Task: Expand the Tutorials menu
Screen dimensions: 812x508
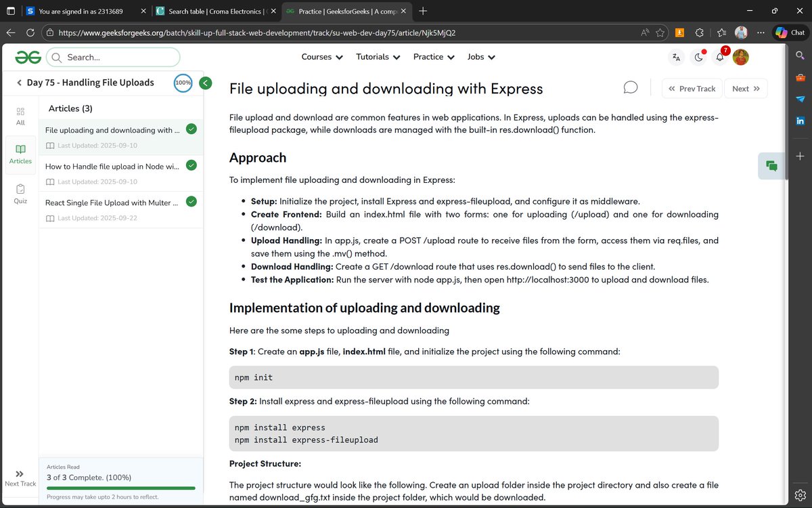Action: point(378,57)
